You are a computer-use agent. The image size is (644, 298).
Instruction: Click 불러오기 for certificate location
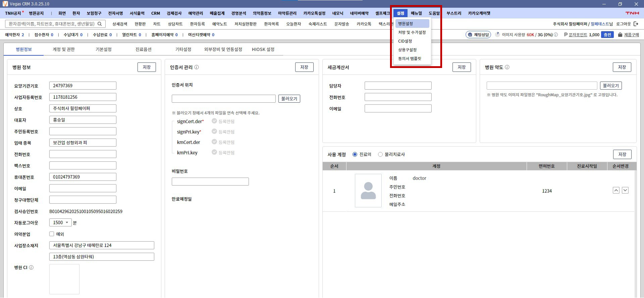tap(289, 99)
